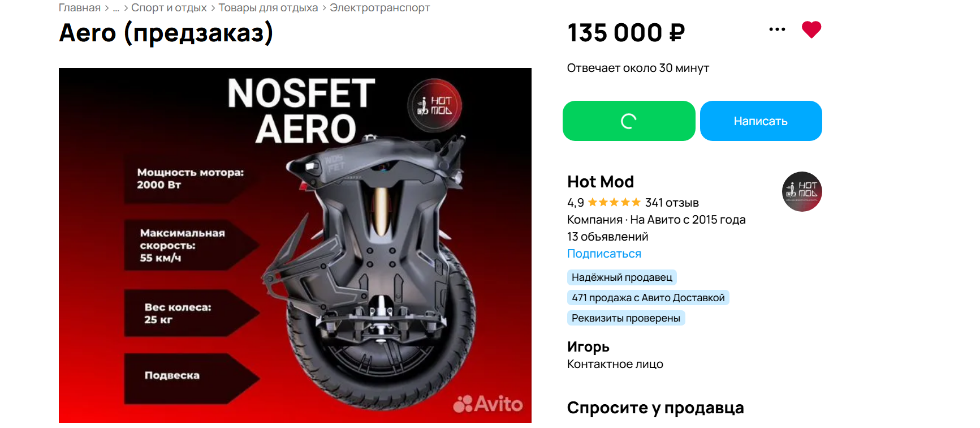Expand the collapsed breadcrumb ellipsis
The height and width of the screenshot is (428, 980).
coord(116,8)
